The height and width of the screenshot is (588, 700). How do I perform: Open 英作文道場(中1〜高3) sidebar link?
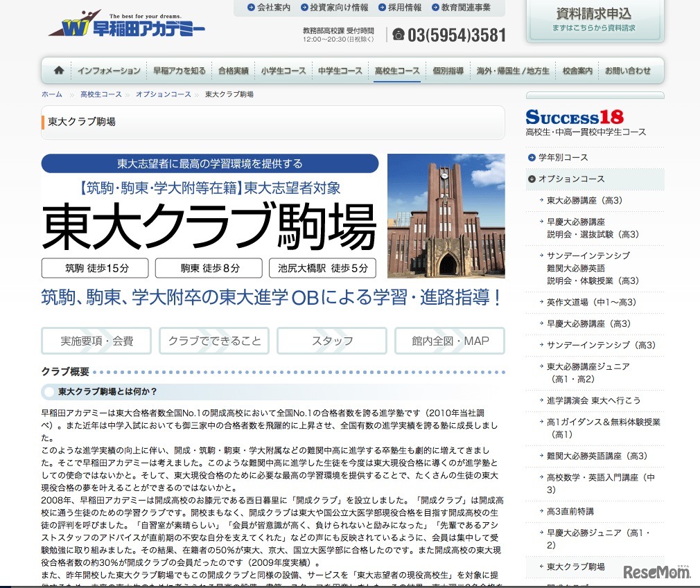(591, 302)
